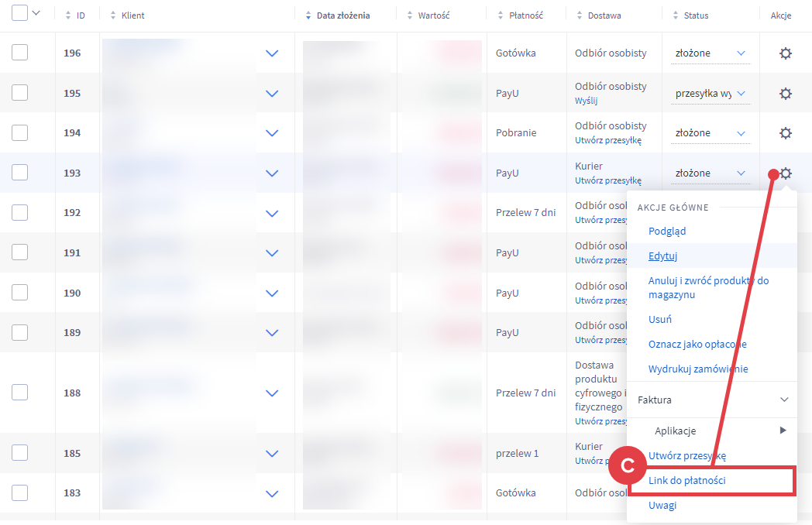This screenshot has height=525, width=812.
Task: Open actions gear for order 194
Action: 785,133
